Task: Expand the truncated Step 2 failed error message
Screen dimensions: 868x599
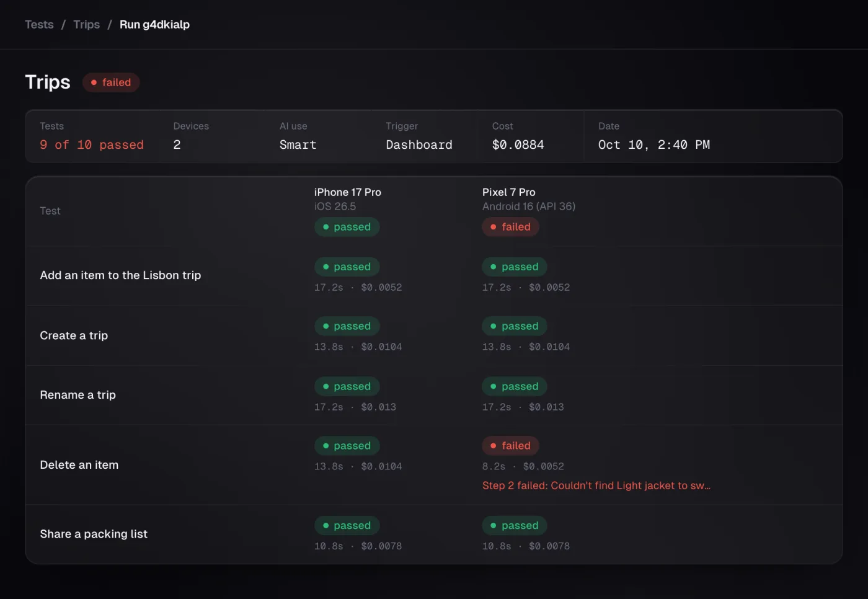Action: [x=596, y=486]
